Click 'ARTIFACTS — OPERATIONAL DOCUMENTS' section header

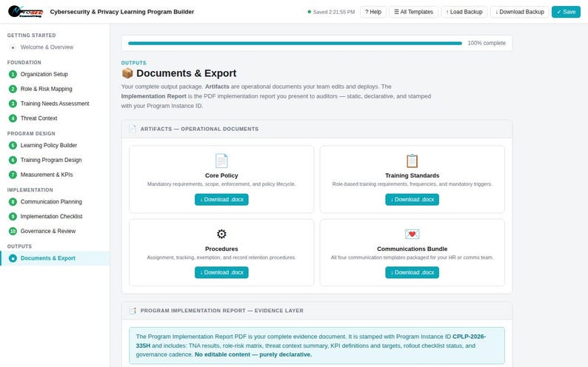[x=199, y=129]
